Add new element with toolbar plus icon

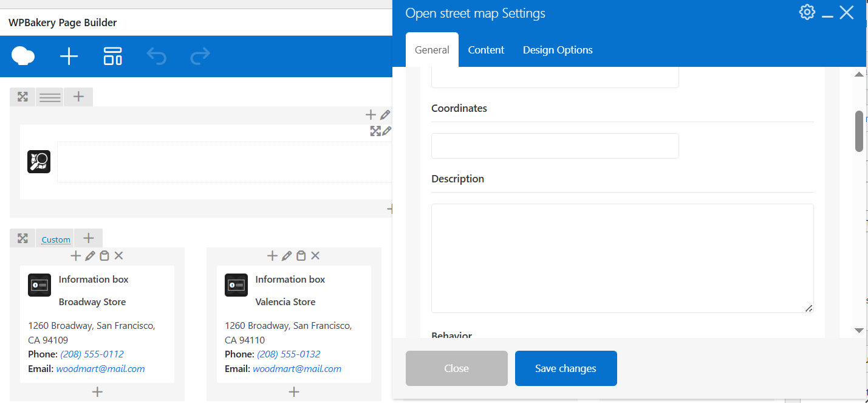pyautogui.click(x=69, y=57)
